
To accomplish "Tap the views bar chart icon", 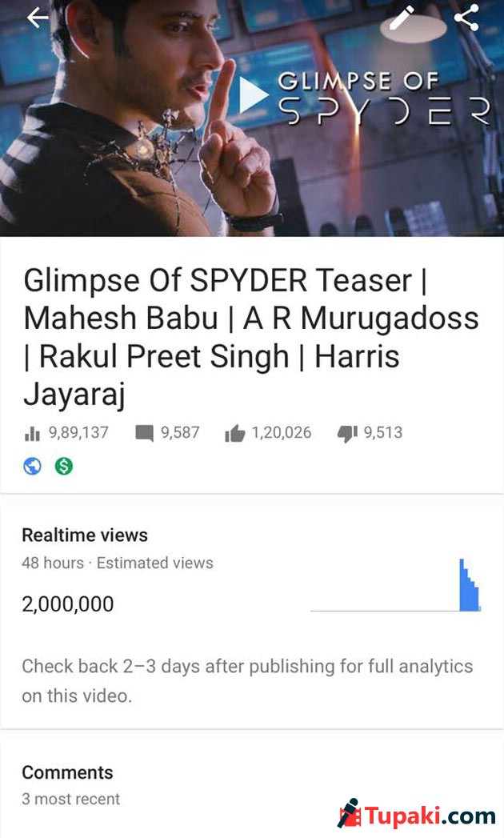I will pyautogui.click(x=32, y=434).
